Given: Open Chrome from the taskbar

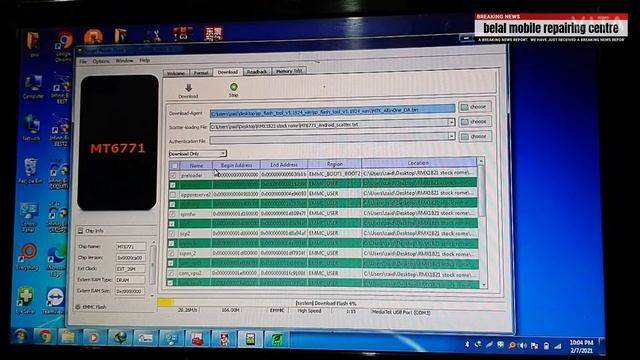Looking at the screenshot, I should (x=45, y=337).
